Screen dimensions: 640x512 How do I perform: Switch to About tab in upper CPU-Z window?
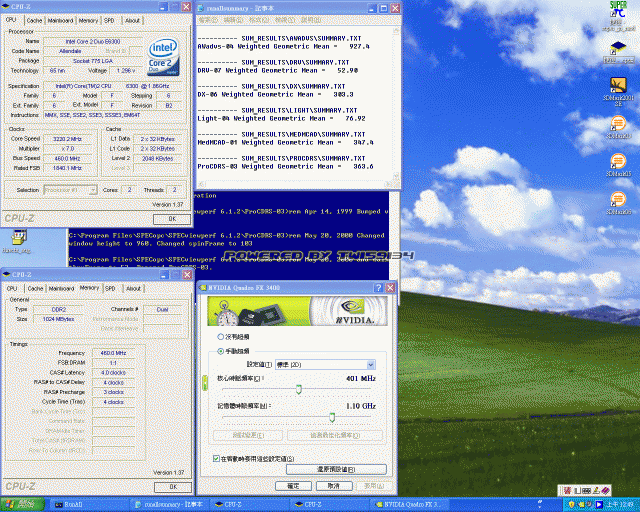coord(132,20)
